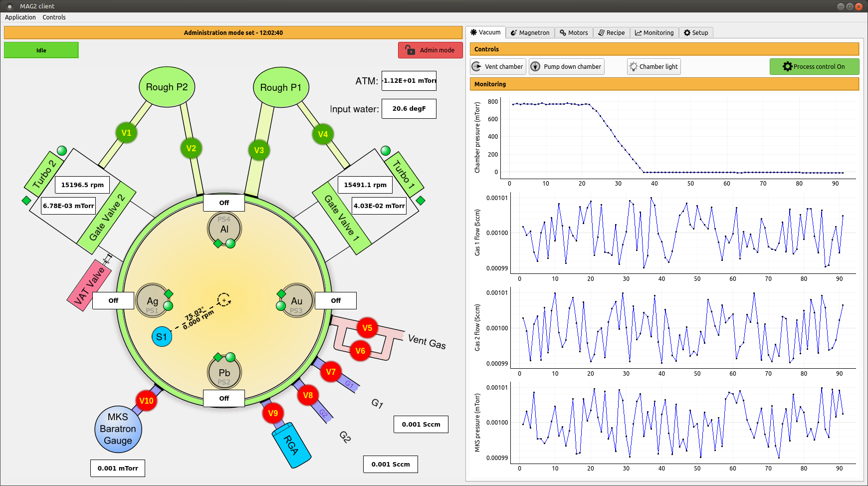The width and height of the screenshot is (868, 486).
Task: Click the red V10 valve
Action: pos(146,401)
